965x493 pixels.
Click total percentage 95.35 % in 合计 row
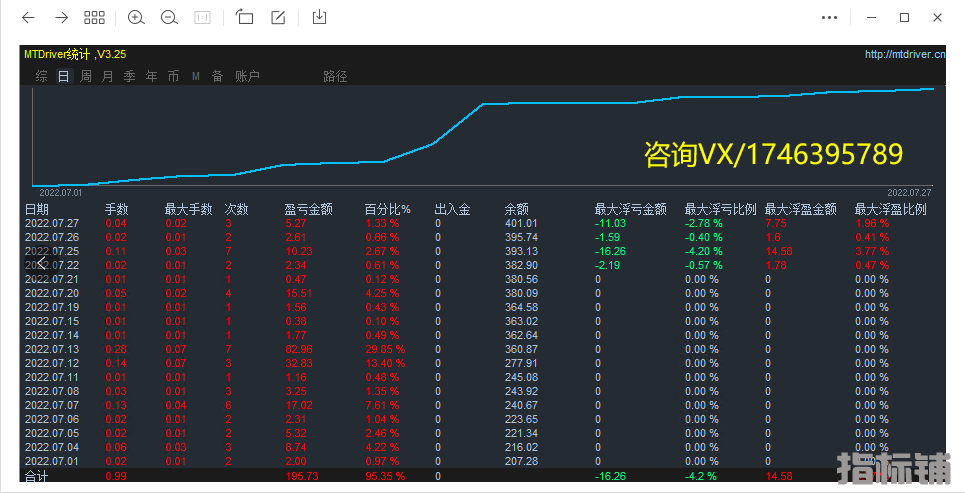pos(385,476)
